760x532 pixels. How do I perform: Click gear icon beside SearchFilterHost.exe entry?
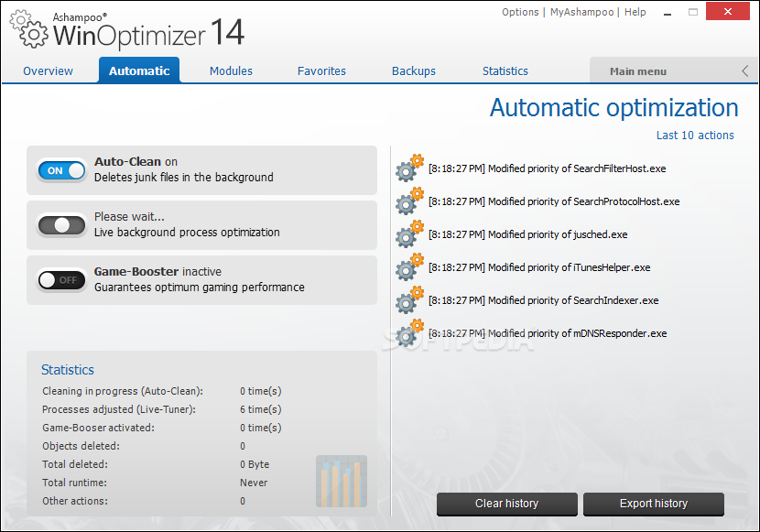coord(409,168)
